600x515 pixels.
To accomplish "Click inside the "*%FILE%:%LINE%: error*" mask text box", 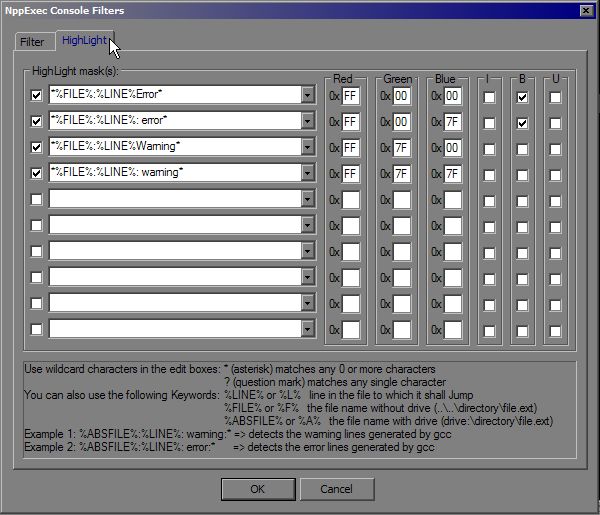I will [175, 121].
